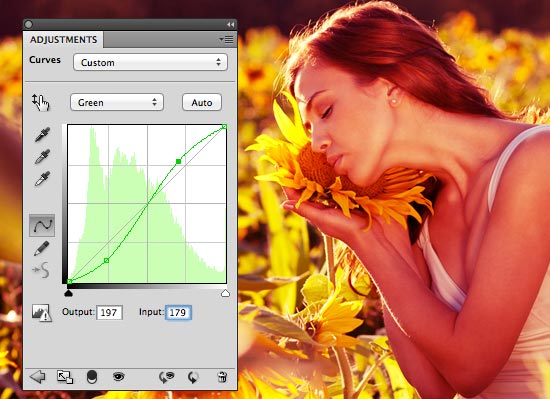Click the smooth curve values icon
The height and width of the screenshot is (399, 550).
pos(41,270)
